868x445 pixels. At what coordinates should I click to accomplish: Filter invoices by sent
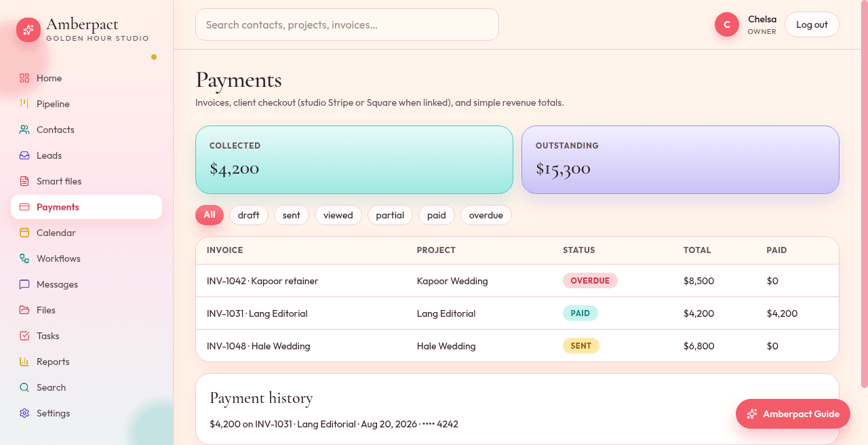(x=292, y=215)
